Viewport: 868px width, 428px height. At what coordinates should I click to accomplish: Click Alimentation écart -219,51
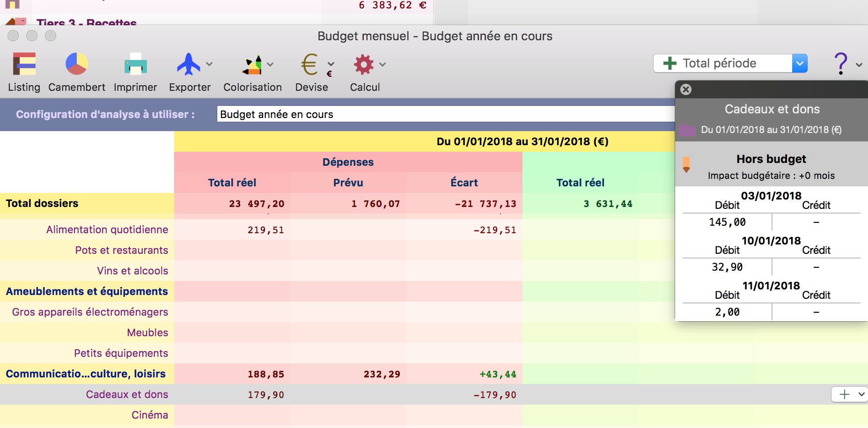pos(495,230)
